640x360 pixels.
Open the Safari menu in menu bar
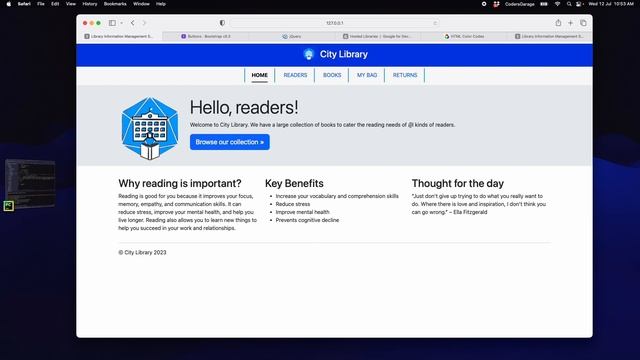pos(24,4)
